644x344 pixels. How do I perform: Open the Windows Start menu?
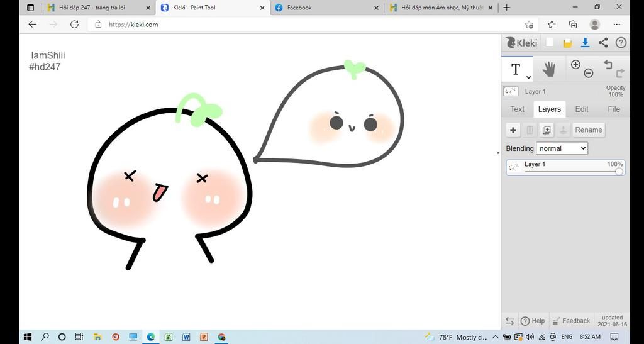point(28,337)
